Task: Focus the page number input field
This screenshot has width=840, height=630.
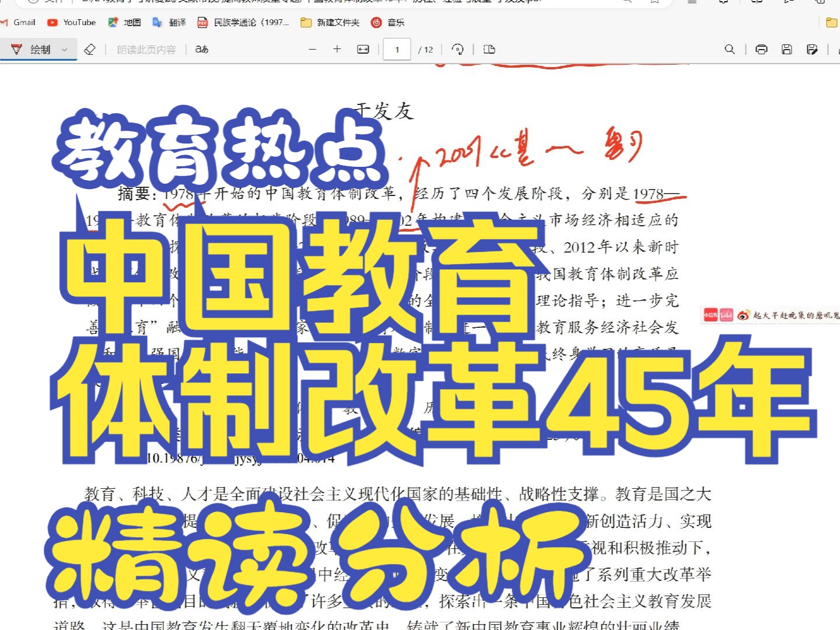Action: click(397, 50)
